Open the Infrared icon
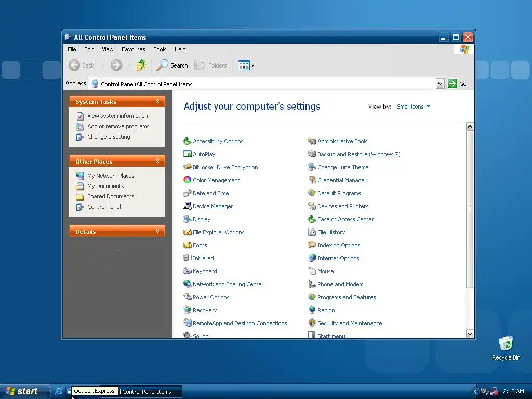This screenshot has height=399, width=532. [x=187, y=258]
